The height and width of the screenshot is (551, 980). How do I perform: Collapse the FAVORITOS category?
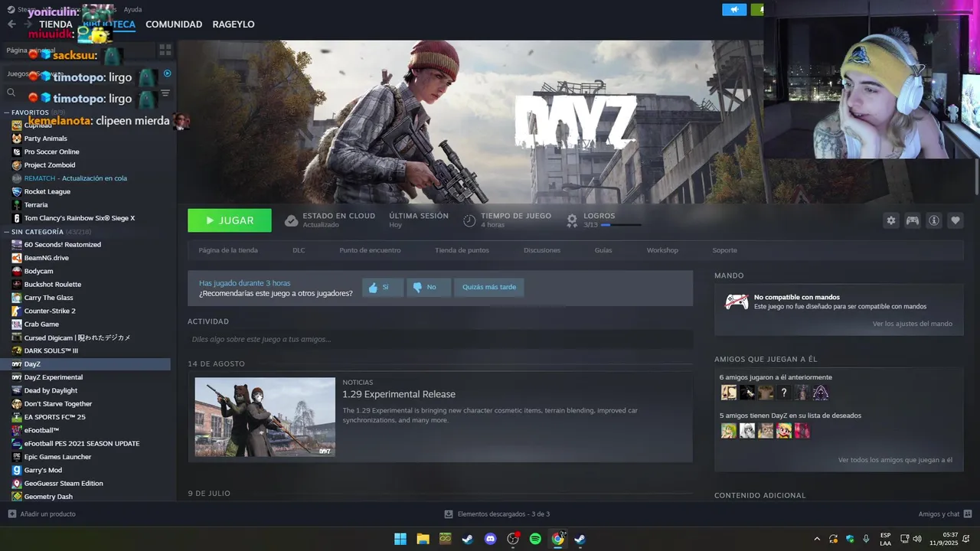[x=7, y=112]
